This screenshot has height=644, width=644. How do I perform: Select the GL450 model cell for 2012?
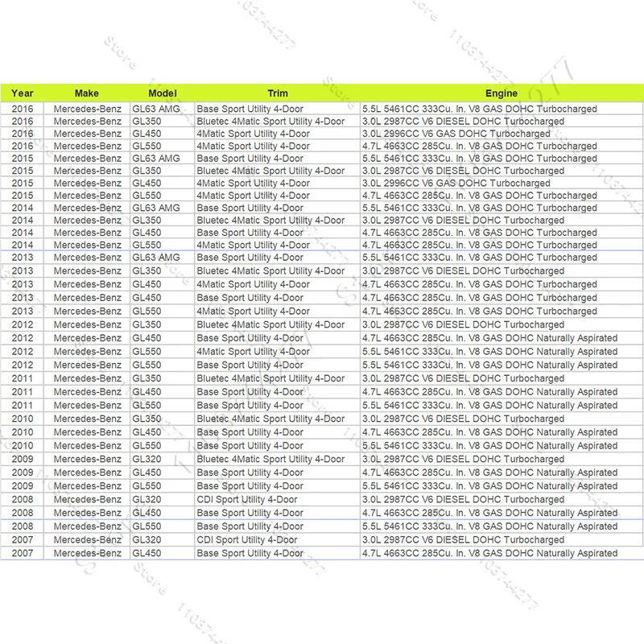[x=163, y=338]
